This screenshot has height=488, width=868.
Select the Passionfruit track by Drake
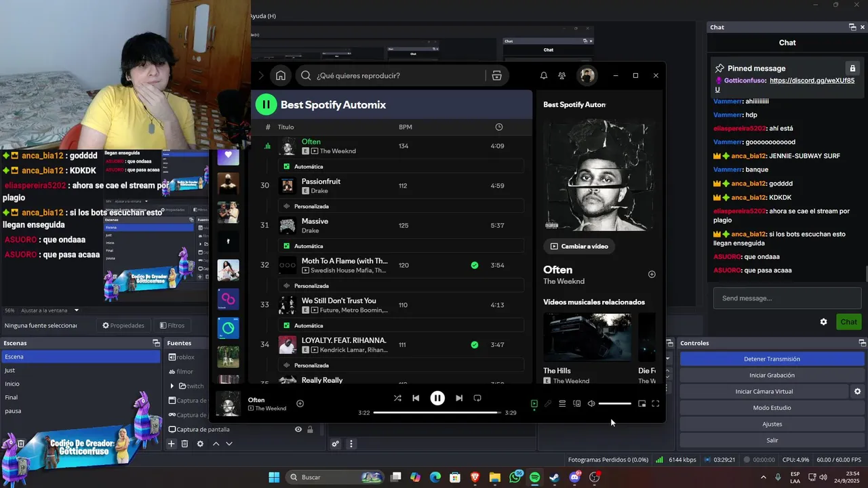point(392,186)
